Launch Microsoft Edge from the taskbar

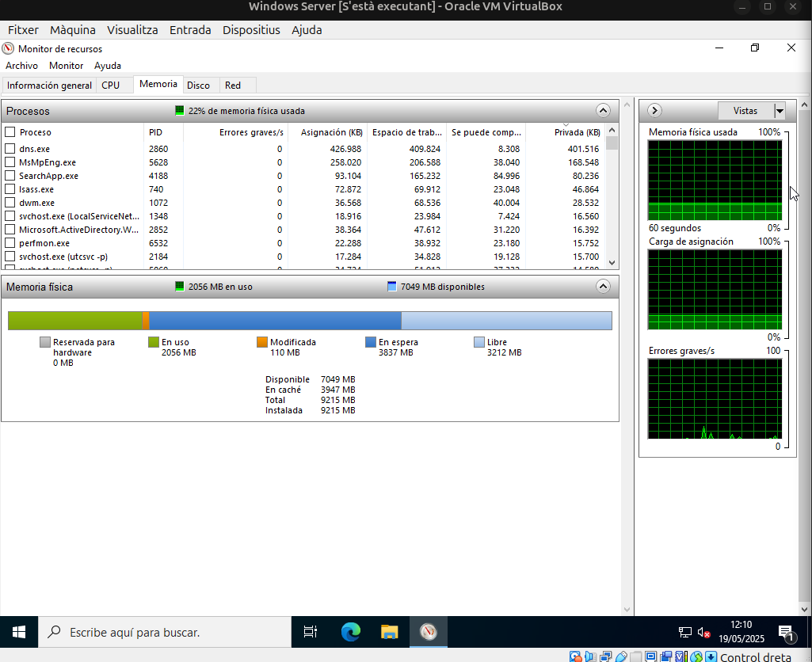349,632
